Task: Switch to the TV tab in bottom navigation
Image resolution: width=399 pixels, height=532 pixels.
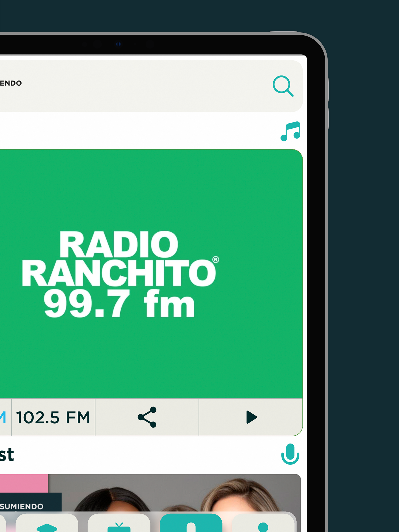Action: coord(119,523)
